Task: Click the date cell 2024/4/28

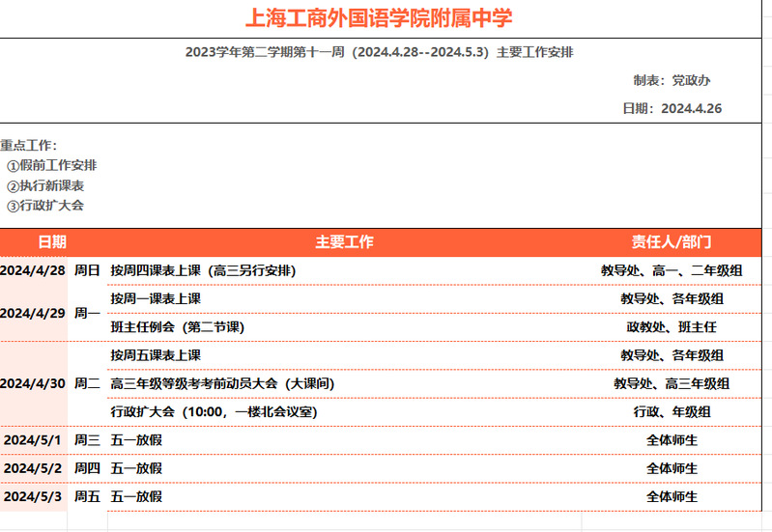Action: coord(33,270)
